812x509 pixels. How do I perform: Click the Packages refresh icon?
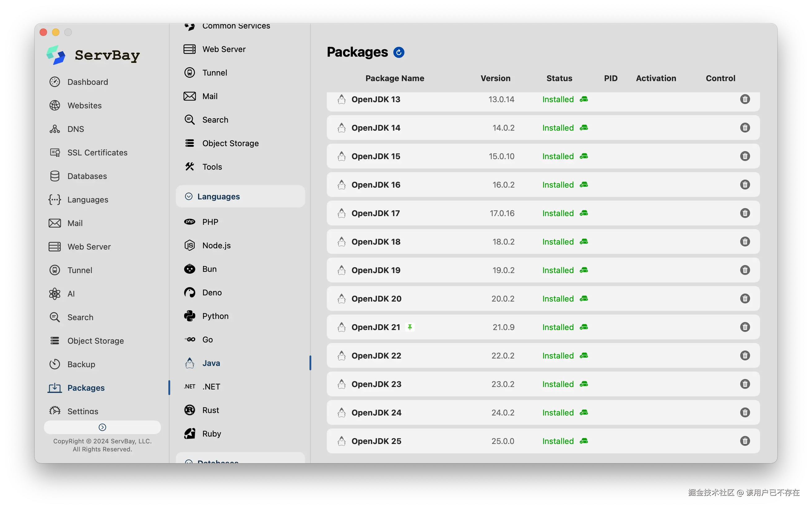[x=399, y=53]
